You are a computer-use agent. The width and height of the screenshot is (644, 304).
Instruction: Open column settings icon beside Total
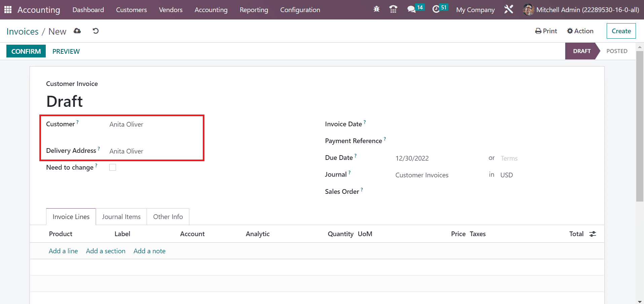point(593,234)
